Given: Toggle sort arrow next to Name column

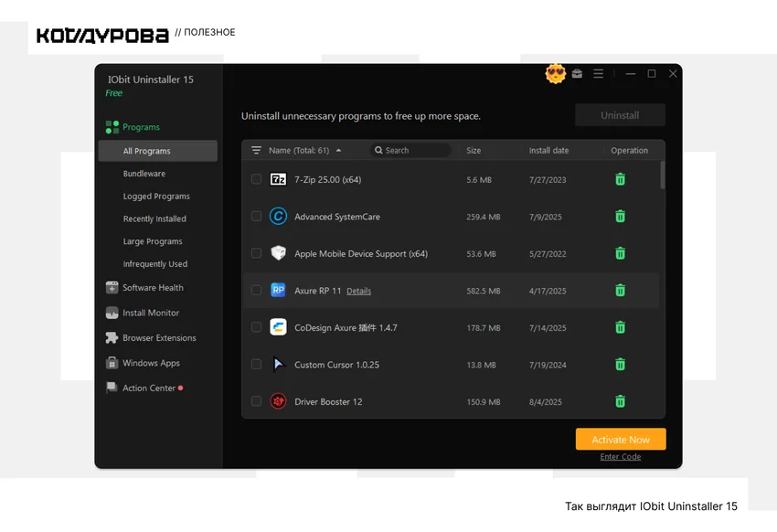Looking at the screenshot, I should [338, 150].
